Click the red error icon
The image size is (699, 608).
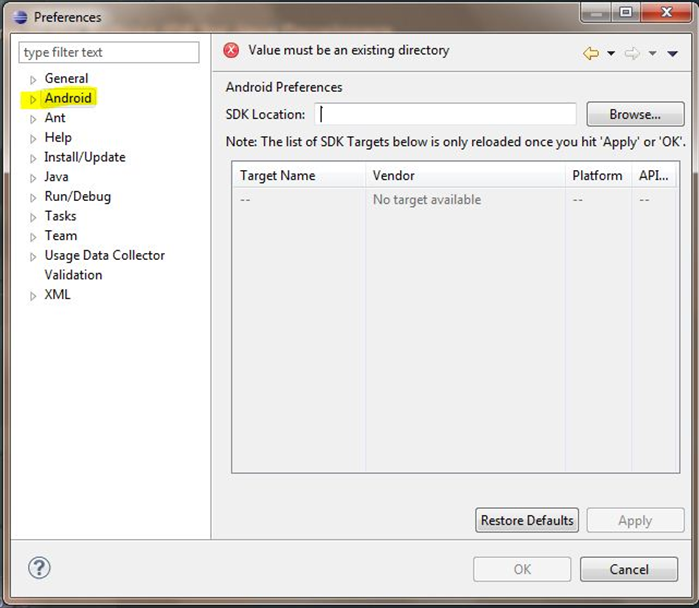231,50
